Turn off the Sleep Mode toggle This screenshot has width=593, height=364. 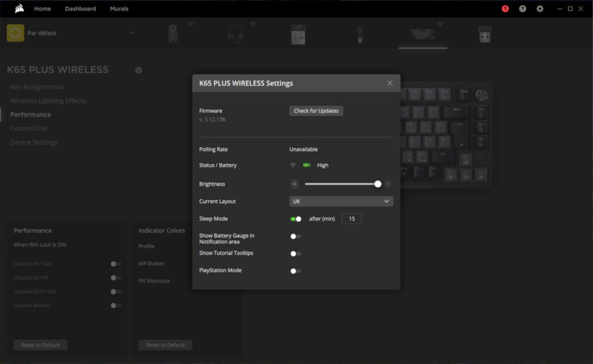point(296,219)
